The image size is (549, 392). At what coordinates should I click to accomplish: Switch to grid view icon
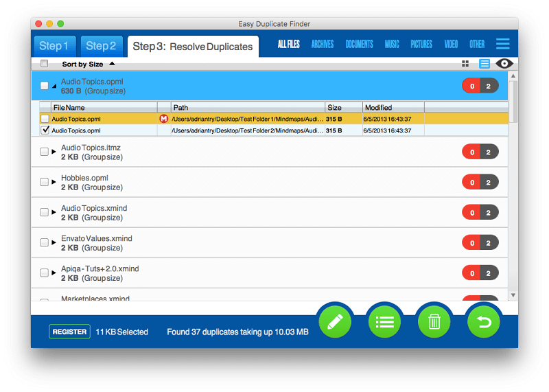click(x=465, y=64)
